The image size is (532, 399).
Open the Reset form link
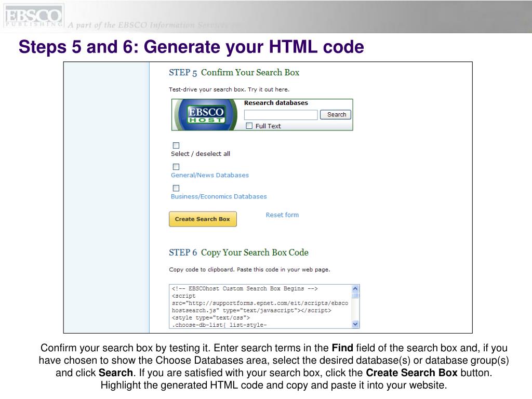click(x=282, y=215)
